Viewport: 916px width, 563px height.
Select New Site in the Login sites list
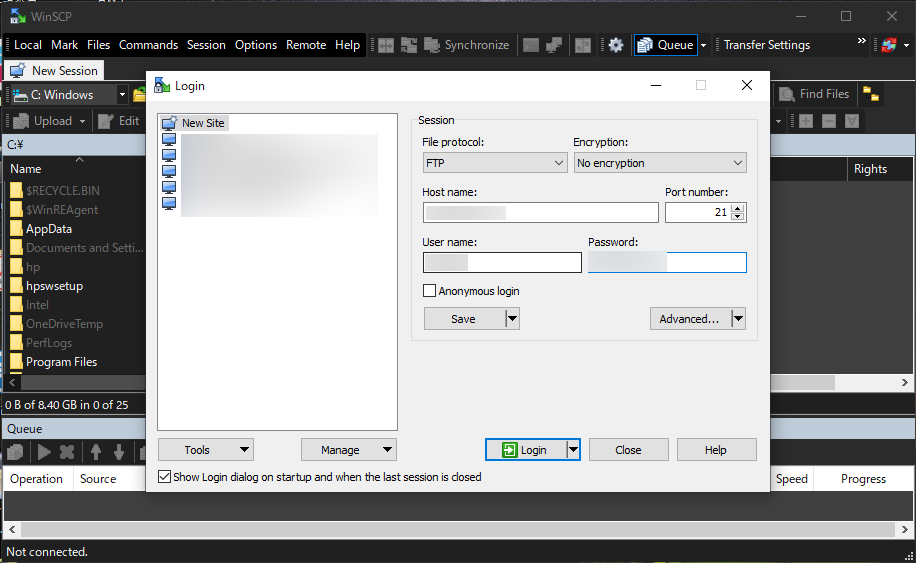click(194, 123)
